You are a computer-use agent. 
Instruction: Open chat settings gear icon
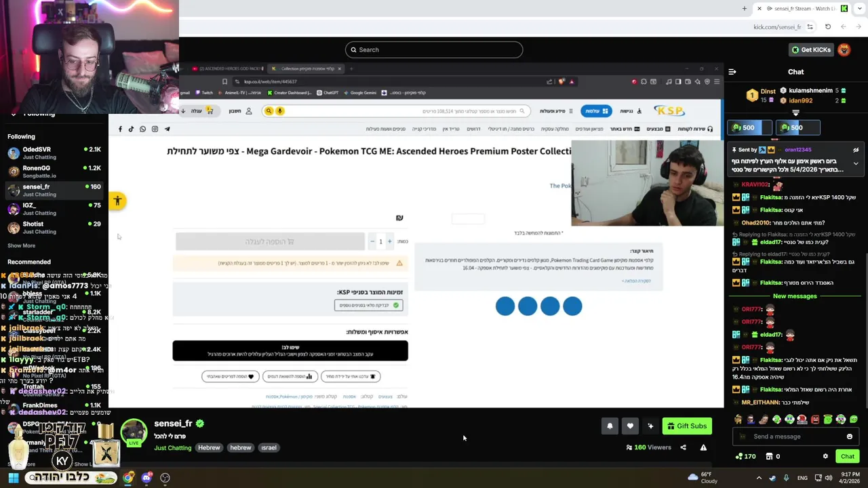pos(825,456)
